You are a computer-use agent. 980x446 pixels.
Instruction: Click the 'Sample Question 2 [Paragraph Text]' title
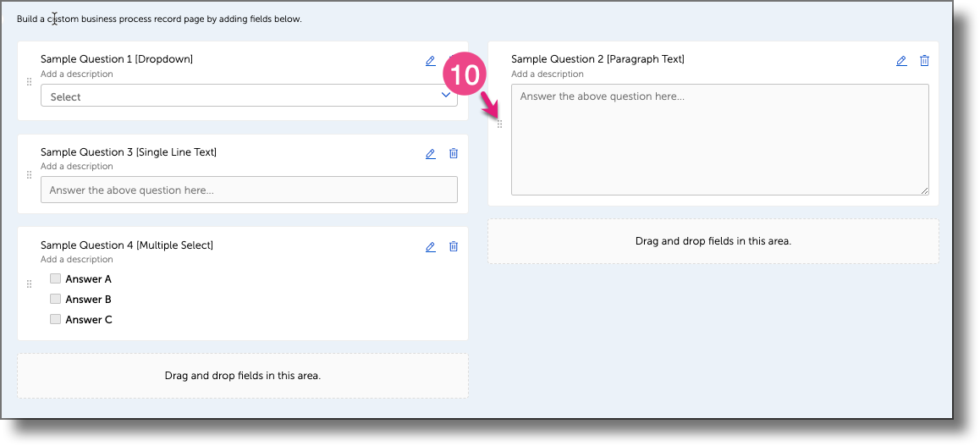[x=598, y=59]
